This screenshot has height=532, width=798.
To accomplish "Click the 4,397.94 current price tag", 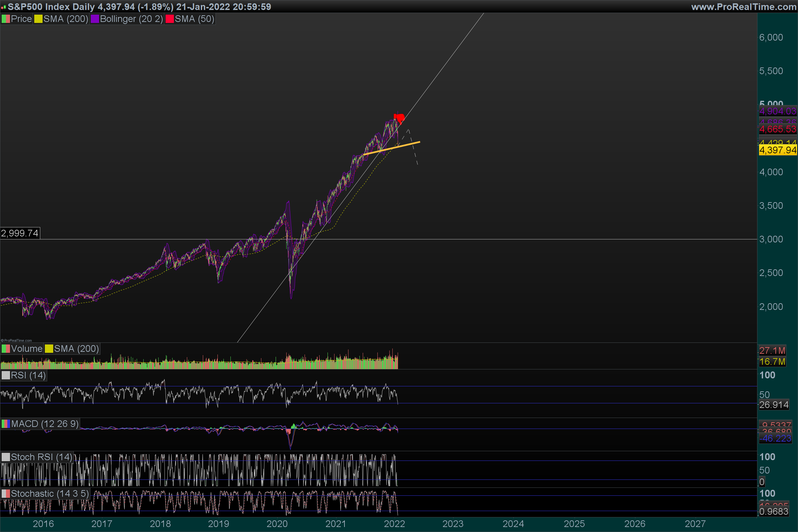I will coord(777,150).
